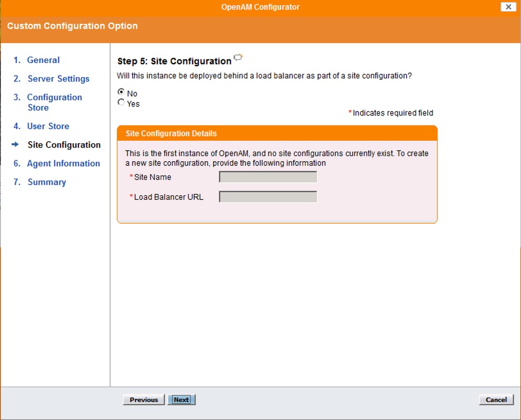Click the Next button
The width and height of the screenshot is (521, 420).
[182, 400]
